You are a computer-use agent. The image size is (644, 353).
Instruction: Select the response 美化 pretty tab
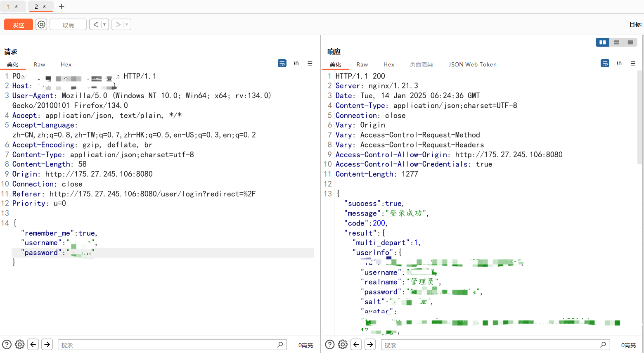click(x=336, y=64)
